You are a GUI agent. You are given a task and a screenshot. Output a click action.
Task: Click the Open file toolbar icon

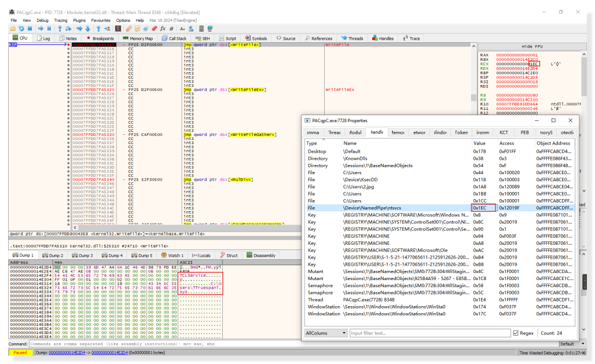pos(13,28)
